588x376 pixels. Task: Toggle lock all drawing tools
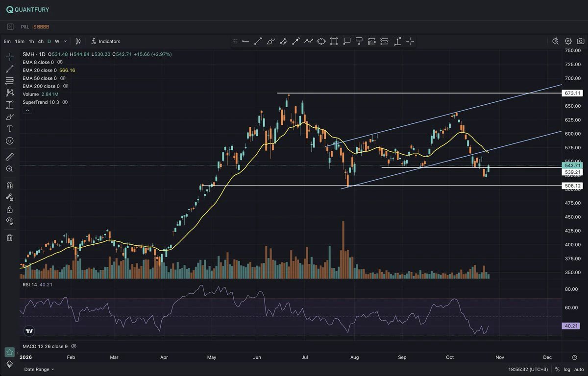[x=10, y=210]
